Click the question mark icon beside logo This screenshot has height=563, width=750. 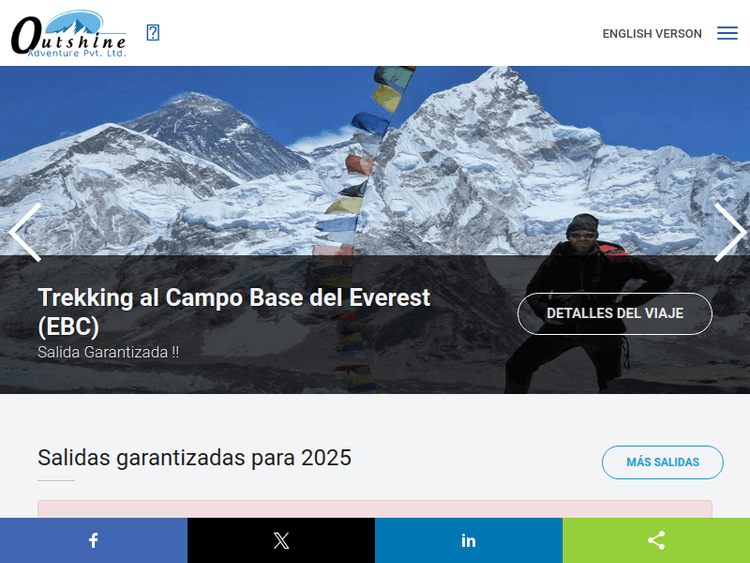[153, 33]
